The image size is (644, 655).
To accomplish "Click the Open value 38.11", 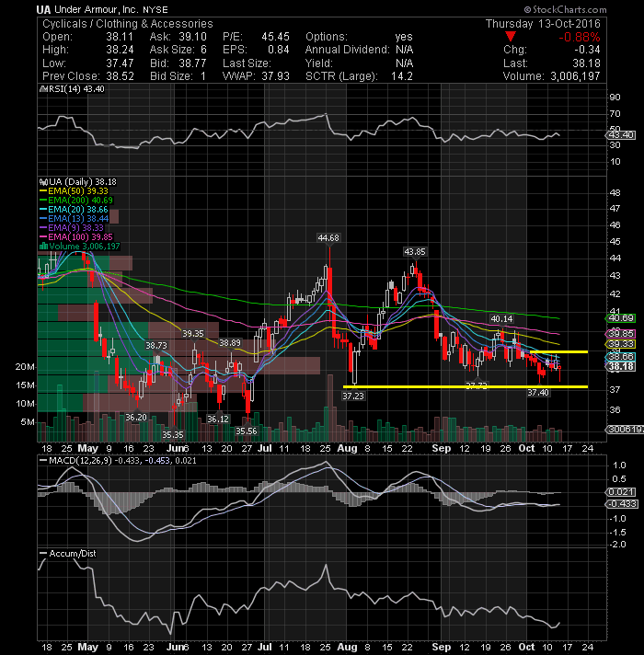I will 120,37.
